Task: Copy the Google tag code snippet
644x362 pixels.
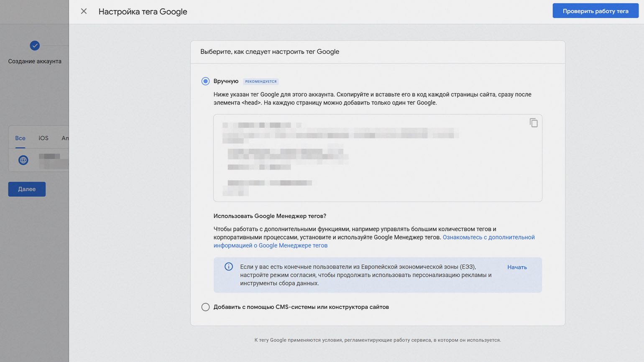Action: click(533, 122)
